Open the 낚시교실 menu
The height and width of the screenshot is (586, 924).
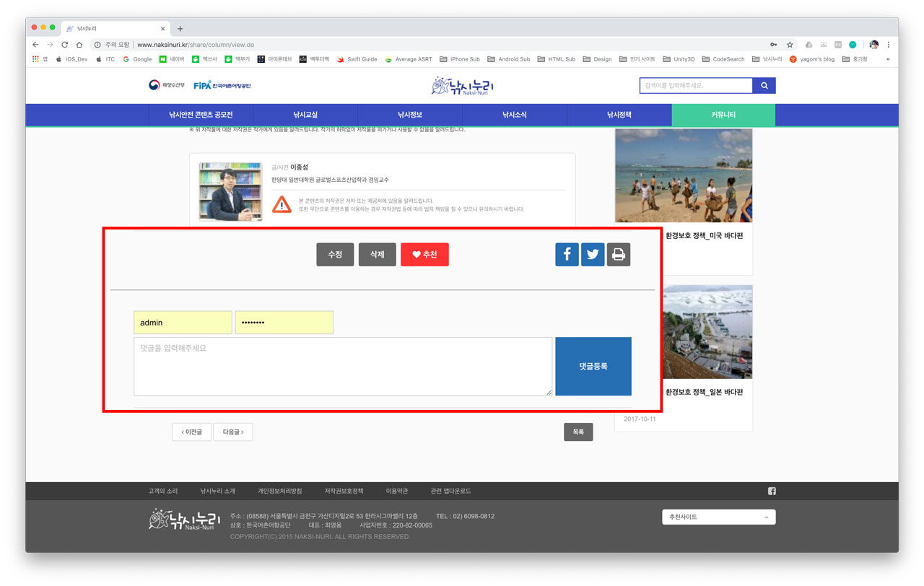pos(305,115)
